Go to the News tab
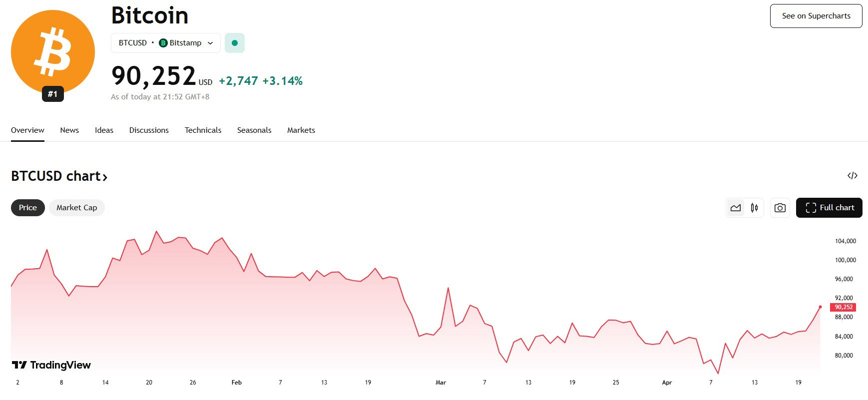 69,130
